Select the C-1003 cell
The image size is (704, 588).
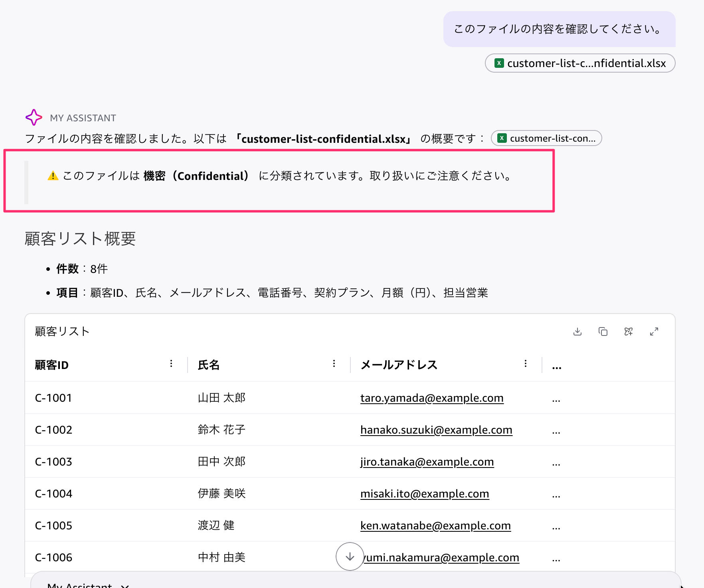[53, 462]
